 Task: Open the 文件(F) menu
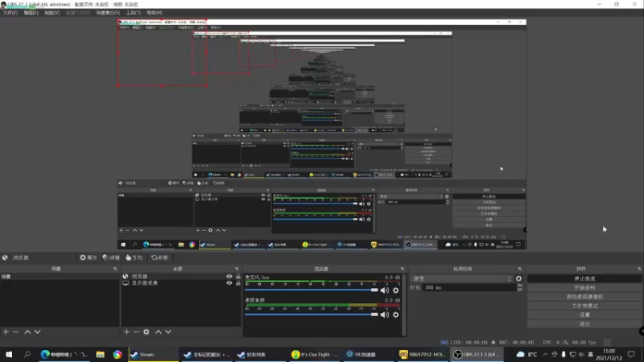[10, 13]
